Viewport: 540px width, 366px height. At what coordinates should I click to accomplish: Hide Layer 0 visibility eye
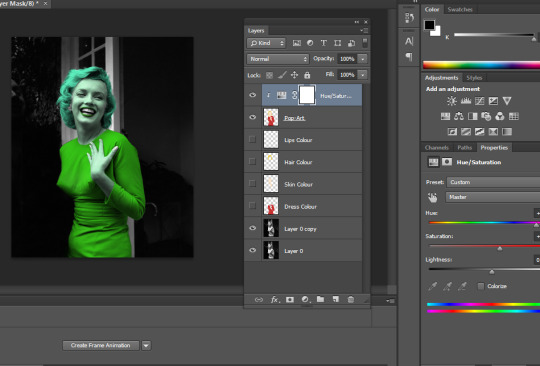252,250
